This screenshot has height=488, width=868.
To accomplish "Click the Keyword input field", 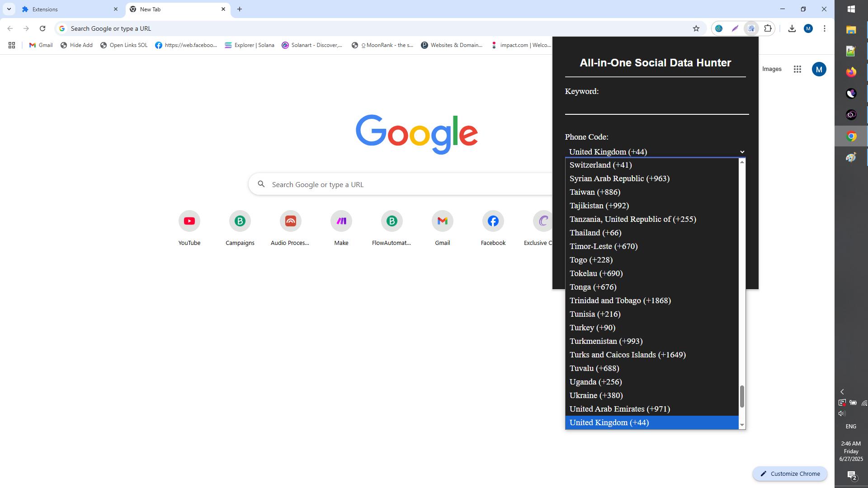I will tap(656, 108).
